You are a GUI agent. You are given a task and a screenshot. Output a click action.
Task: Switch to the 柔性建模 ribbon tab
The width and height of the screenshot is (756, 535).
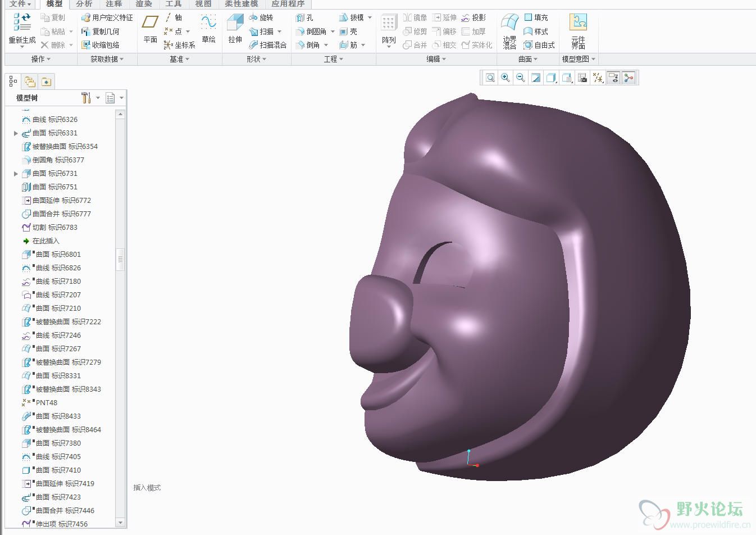coord(242,4)
